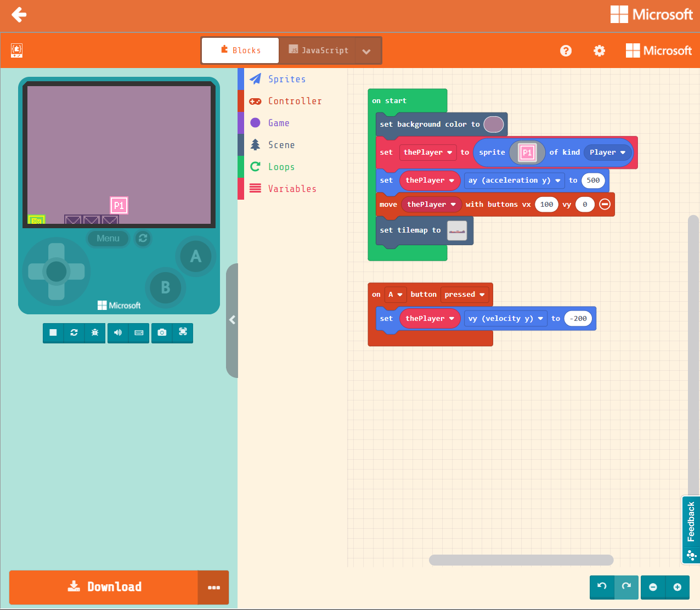700x610 pixels.
Task: Launch the debugger bug icon
Action: pyautogui.click(x=95, y=333)
